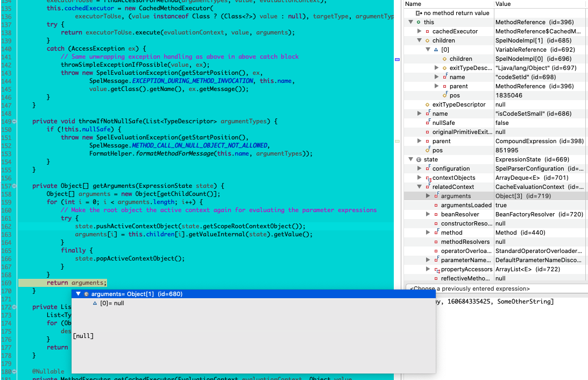Expand the contextObjects node
Image resolution: width=588 pixels, height=380 pixels.
click(419, 178)
